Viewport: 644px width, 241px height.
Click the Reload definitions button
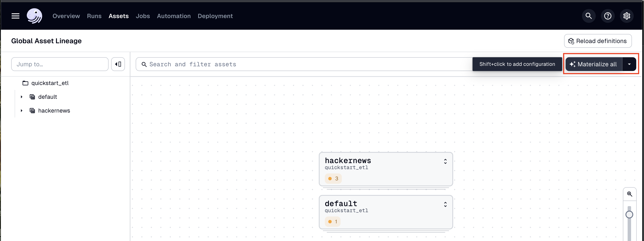click(597, 41)
